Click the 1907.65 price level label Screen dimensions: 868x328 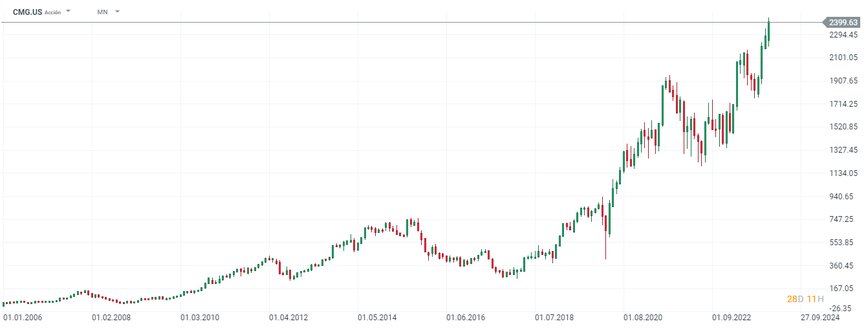click(x=844, y=81)
